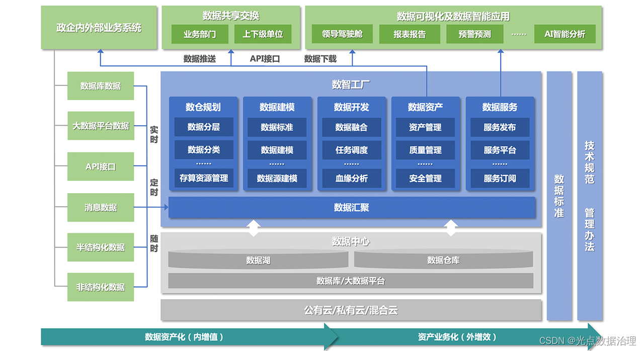Screen dimensions: 644x351
Task: Open the 领导驾驶舱 application
Action: coord(341,34)
